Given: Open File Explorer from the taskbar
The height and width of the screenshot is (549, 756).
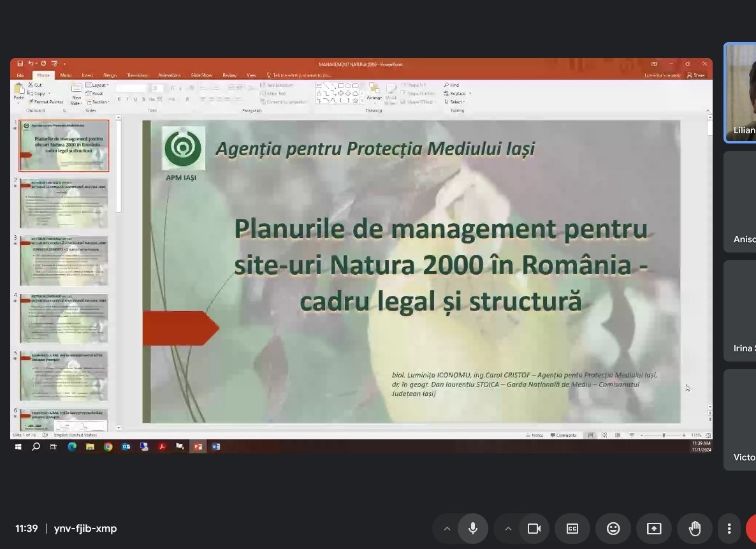Looking at the screenshot, I should [90, 447].
